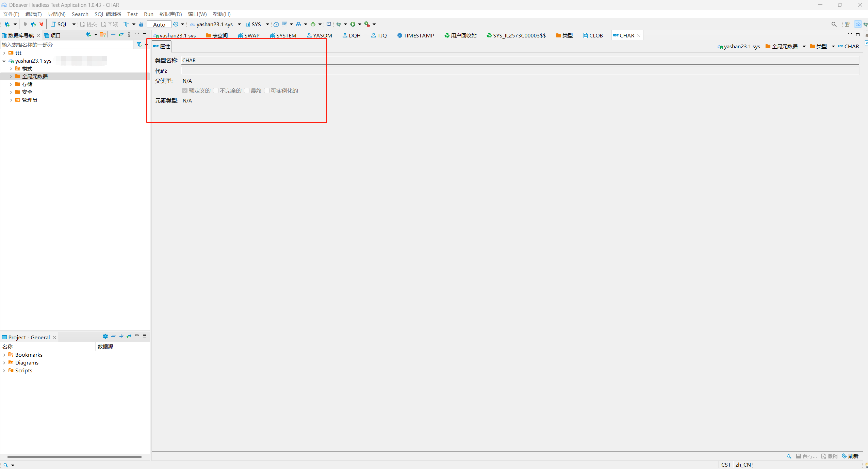Expand the 模式 folder node
868x469 pixels.
pos(11,69)
